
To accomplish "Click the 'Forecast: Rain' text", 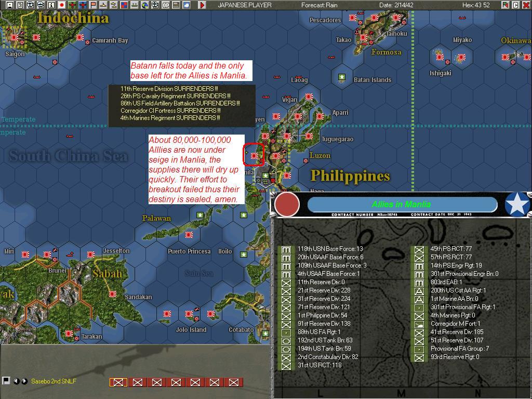I will [x=320, y=5].
